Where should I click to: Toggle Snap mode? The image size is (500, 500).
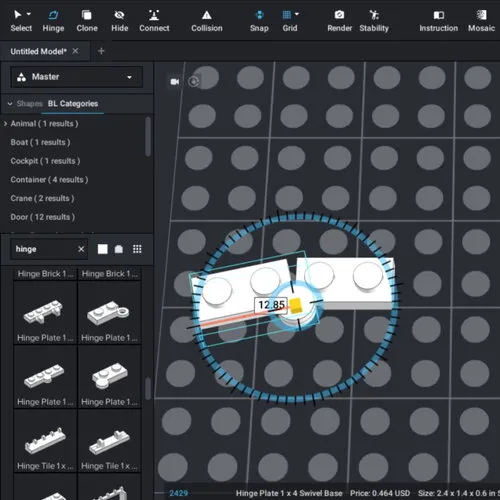click(x=259, y=21)
